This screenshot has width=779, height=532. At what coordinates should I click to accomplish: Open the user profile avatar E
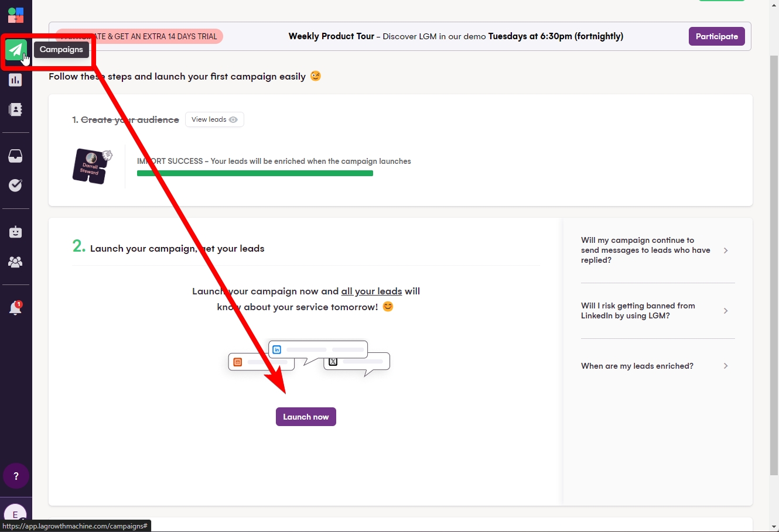16,514
